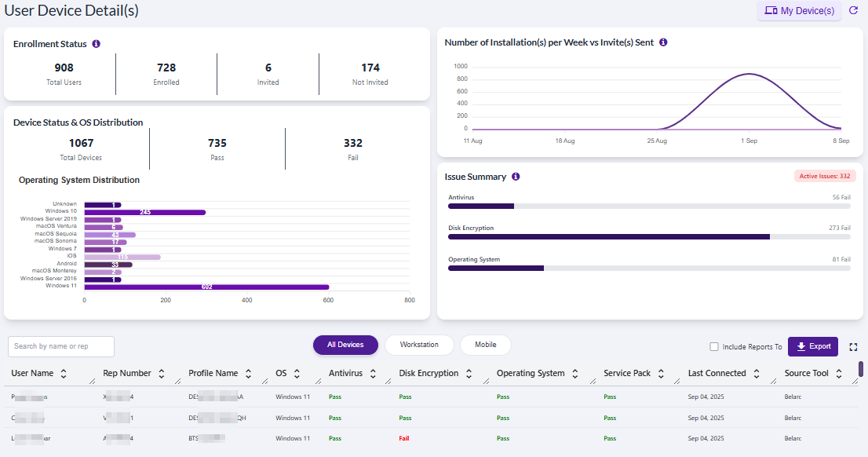The image size is (868, 457).
Task: Click the Issue Summary info icon
Action: [516, 177]
